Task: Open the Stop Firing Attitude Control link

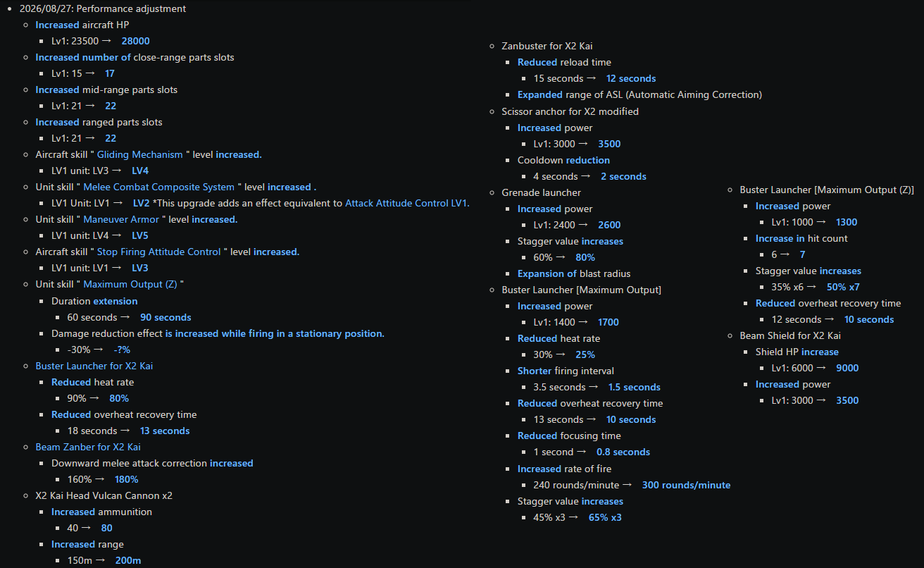Action: click(158, 252)
